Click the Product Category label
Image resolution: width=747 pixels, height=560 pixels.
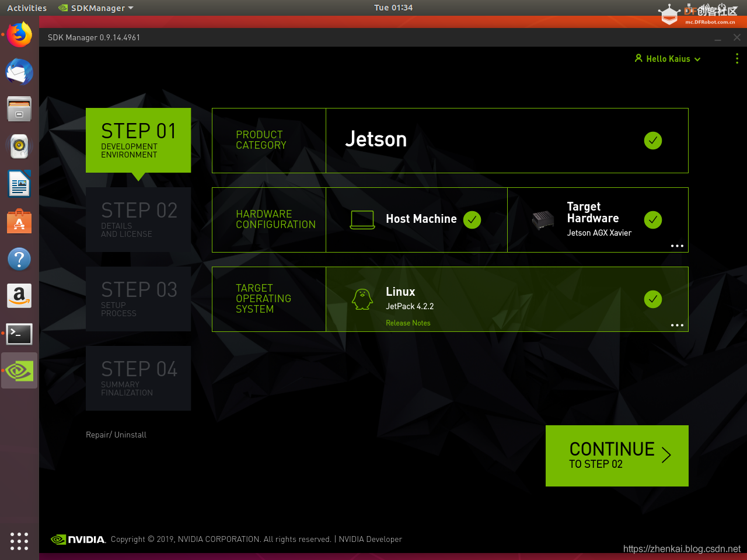261,140
